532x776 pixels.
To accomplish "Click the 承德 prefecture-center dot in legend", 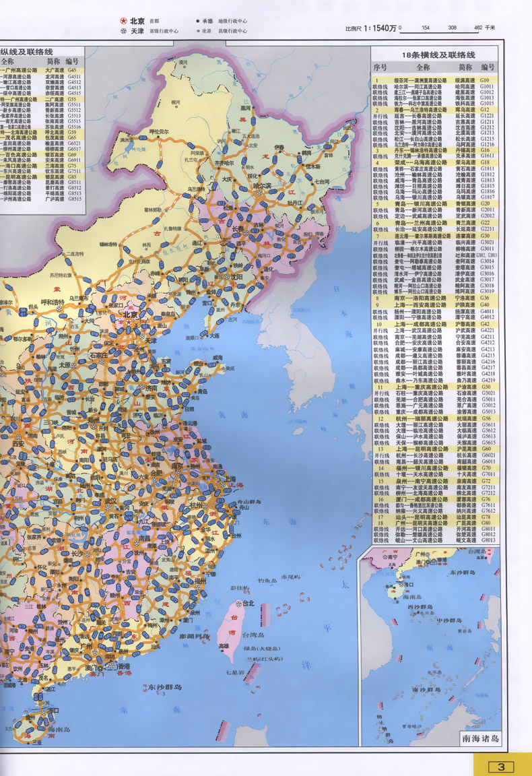I will [197, 22].
